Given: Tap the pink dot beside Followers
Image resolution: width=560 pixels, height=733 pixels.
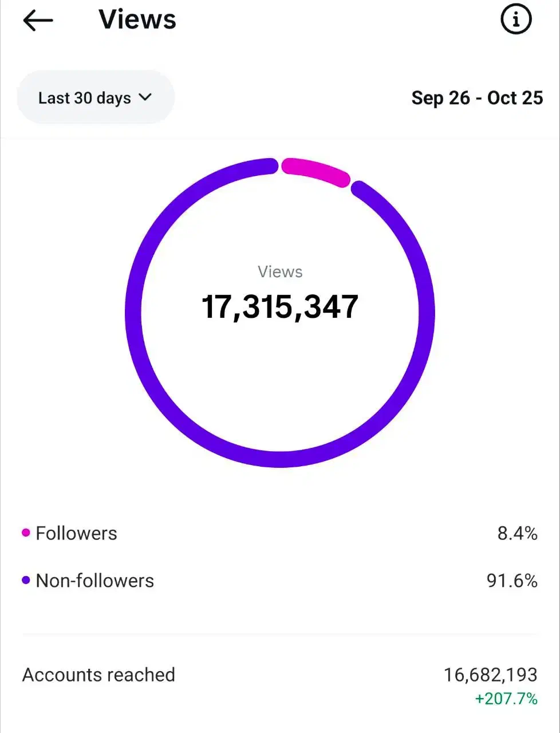Looking at the screenshot, I should click(26, 533).
